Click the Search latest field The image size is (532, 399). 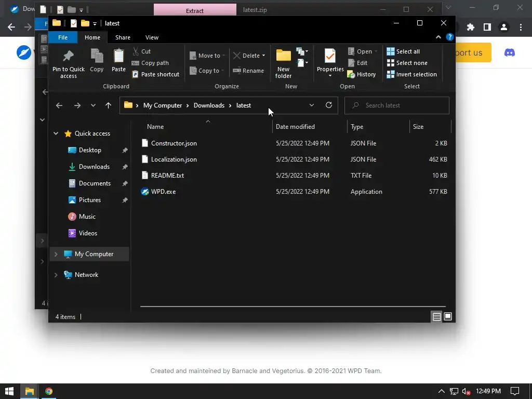coord(396,105)
